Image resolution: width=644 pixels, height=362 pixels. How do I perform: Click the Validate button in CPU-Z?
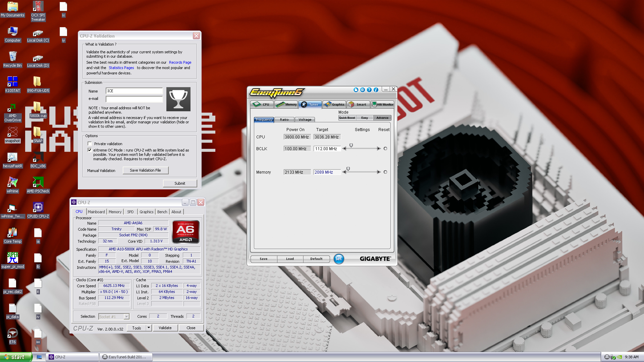pyautogui.click(x=165, y=328)
